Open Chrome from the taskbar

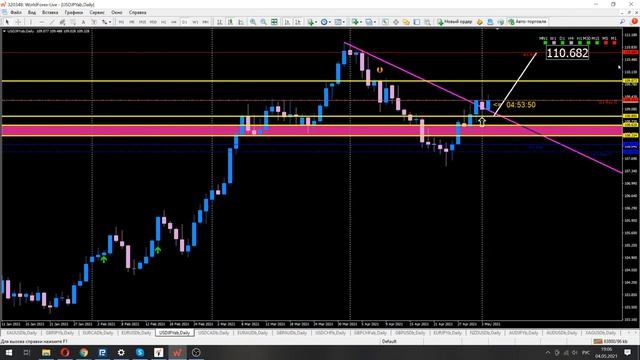coord(84,352)
